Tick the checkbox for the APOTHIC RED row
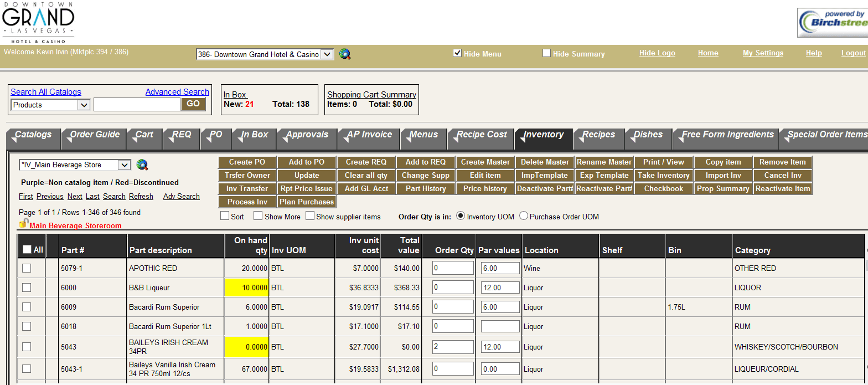 click(x=27, y=268)
